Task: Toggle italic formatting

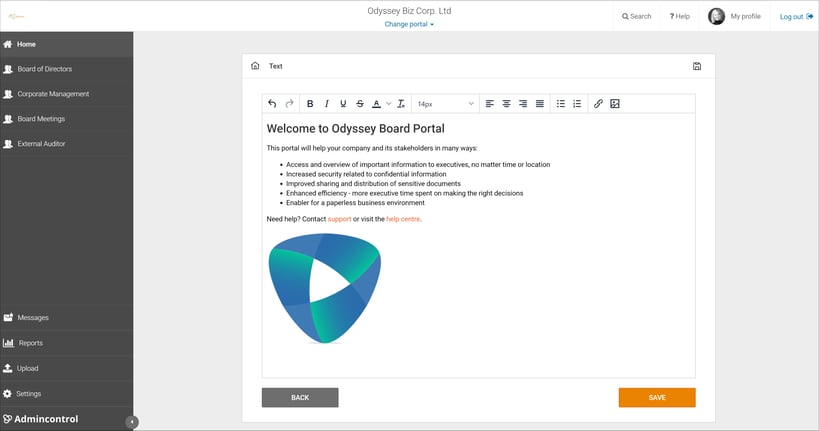Action: coord(326,103)
